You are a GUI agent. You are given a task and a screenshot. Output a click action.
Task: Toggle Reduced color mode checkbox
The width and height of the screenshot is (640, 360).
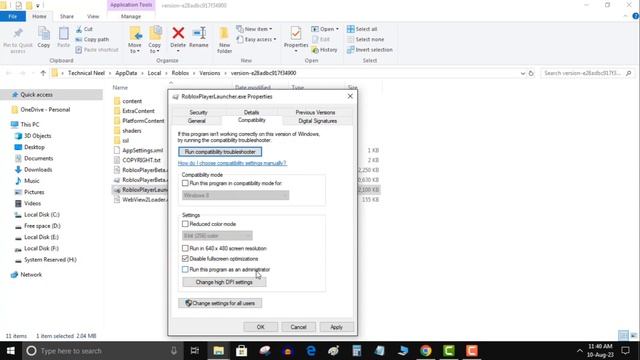tap(185, 224)
